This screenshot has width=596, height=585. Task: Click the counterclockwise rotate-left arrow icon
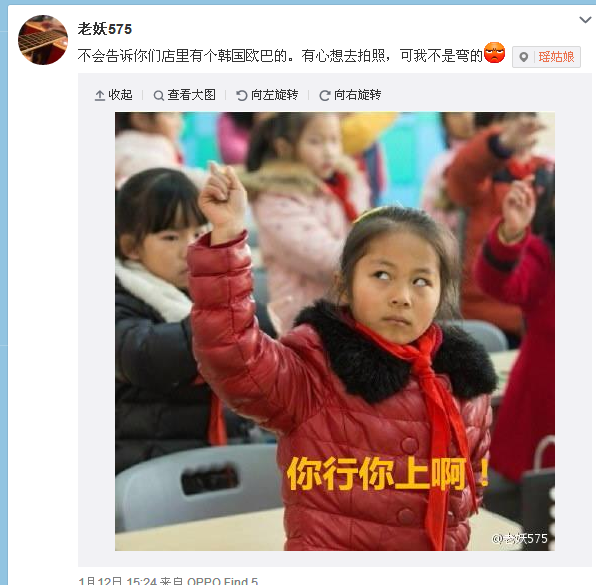pyautogui.click(x=241, y=95)
